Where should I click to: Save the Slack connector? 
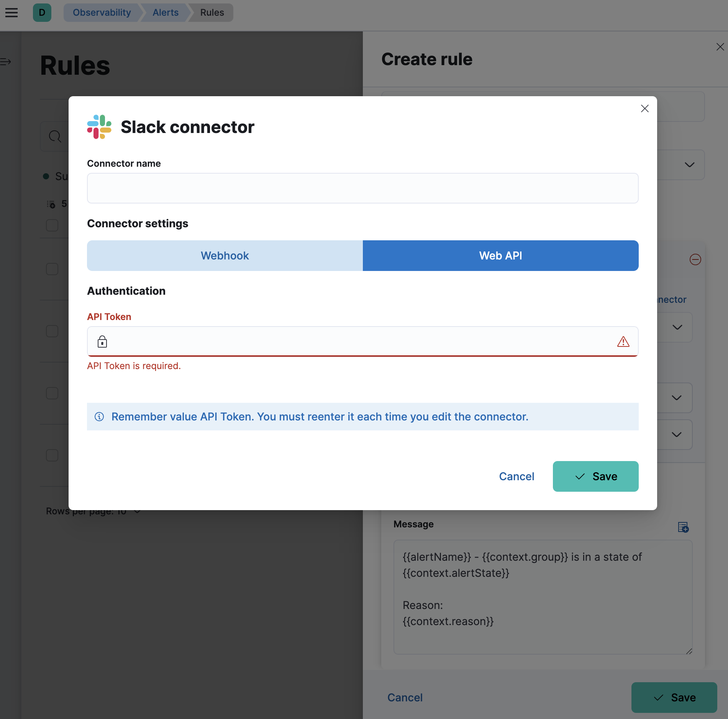point(595,476)
